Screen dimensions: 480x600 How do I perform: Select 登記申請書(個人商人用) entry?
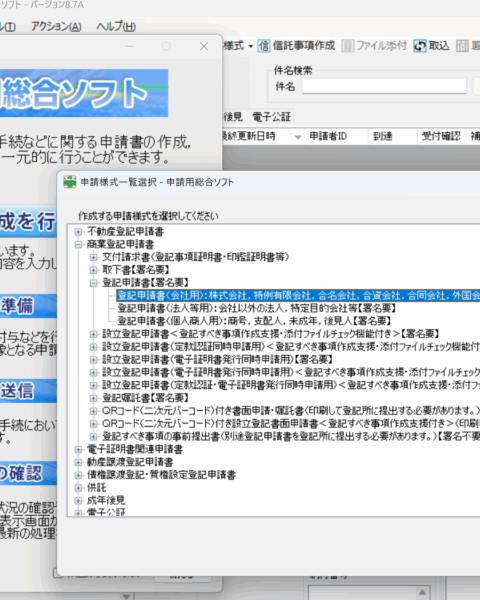click(254, 321)
